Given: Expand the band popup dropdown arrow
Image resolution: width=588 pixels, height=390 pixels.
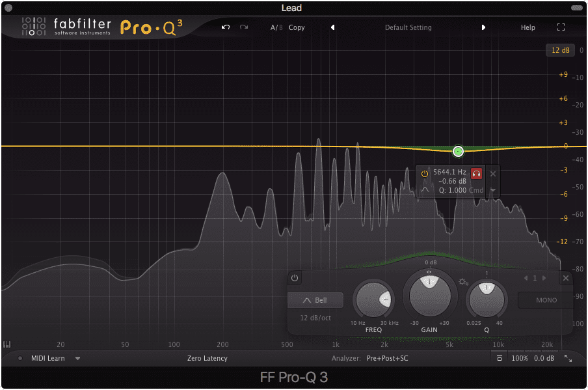Looking at the screenshot, I should coord(493,190).
